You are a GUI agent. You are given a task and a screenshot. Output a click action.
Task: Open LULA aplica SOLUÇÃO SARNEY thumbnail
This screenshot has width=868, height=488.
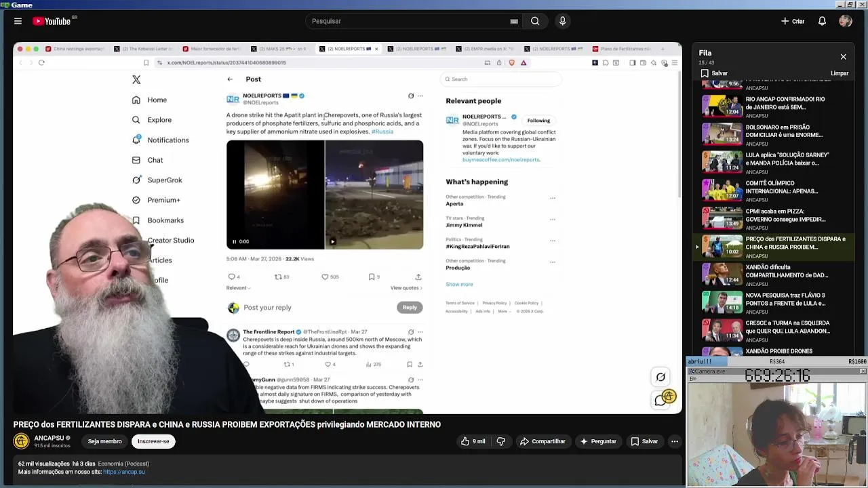[x=722, y=162]
